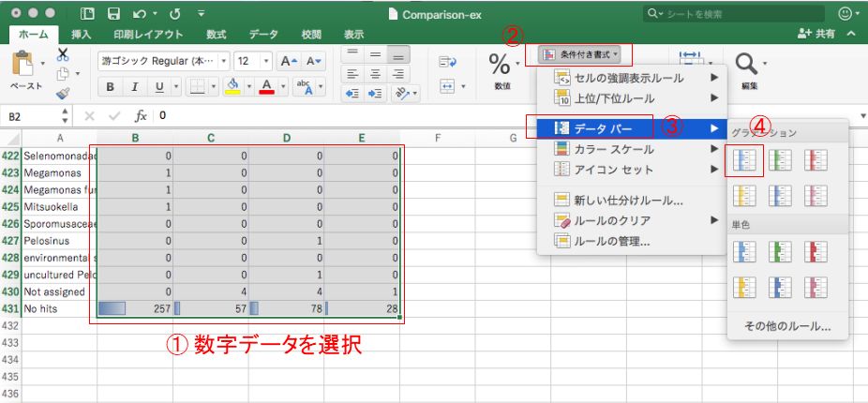The width and height of the screenshot is (868, 403).
Task: Toggle italic formatting
Action: [x=135, y=87]
